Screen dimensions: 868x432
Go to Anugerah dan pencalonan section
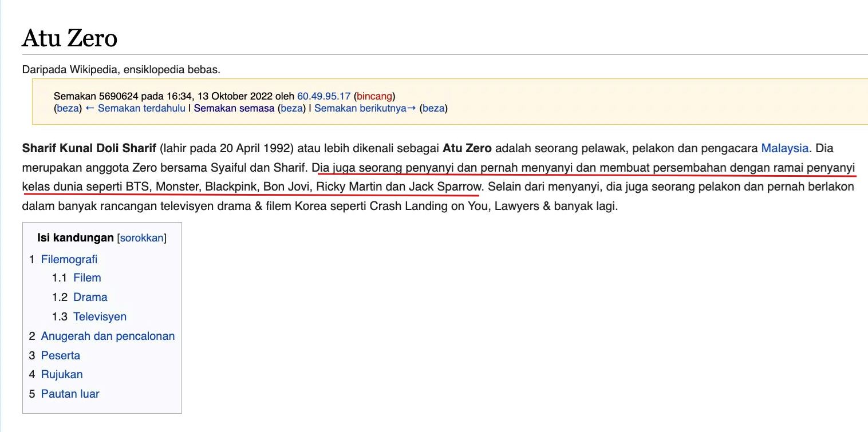point(106,336)
